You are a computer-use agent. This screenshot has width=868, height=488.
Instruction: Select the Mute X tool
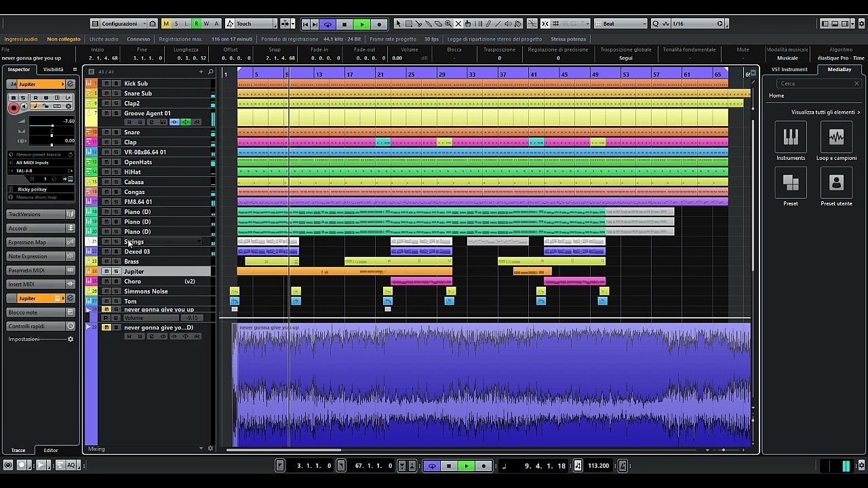[x=458, y=24]
